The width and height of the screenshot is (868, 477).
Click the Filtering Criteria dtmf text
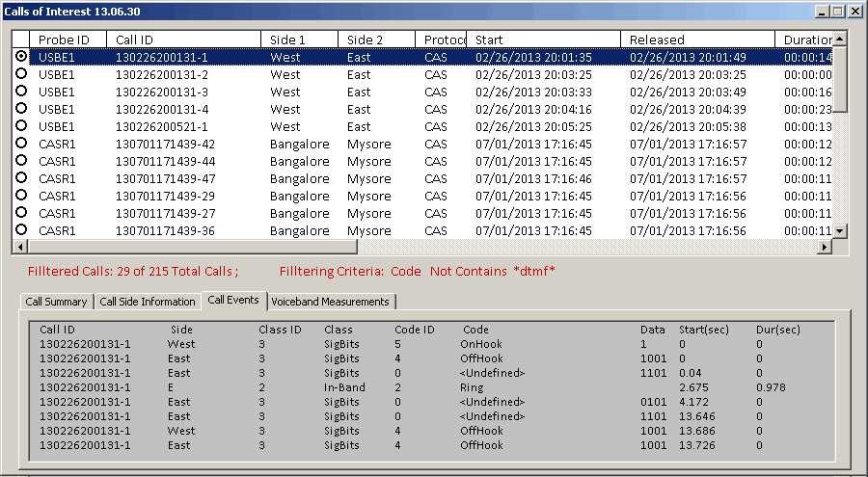click(x=418, y=271)
